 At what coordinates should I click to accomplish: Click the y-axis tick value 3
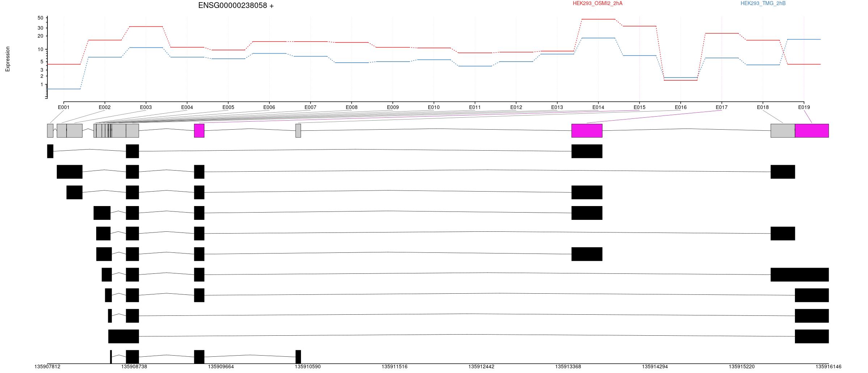coord(42,70)
